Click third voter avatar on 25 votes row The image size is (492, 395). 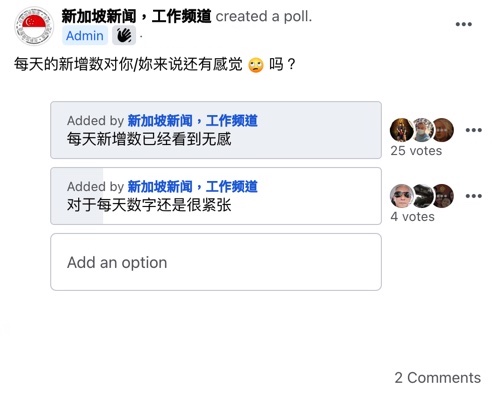[444, 130]
